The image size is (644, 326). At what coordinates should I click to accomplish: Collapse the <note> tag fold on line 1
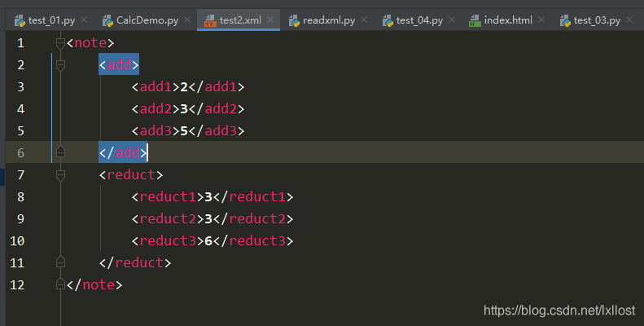point(60,43)
